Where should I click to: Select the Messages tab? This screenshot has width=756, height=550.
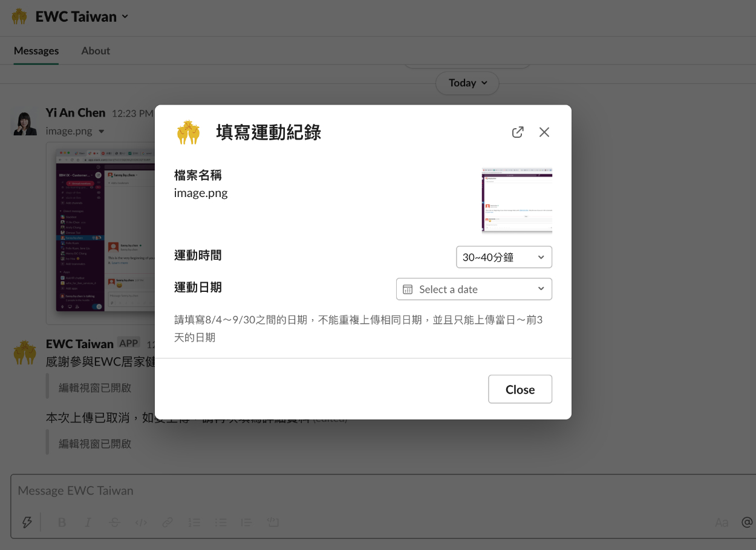[36, 51]
